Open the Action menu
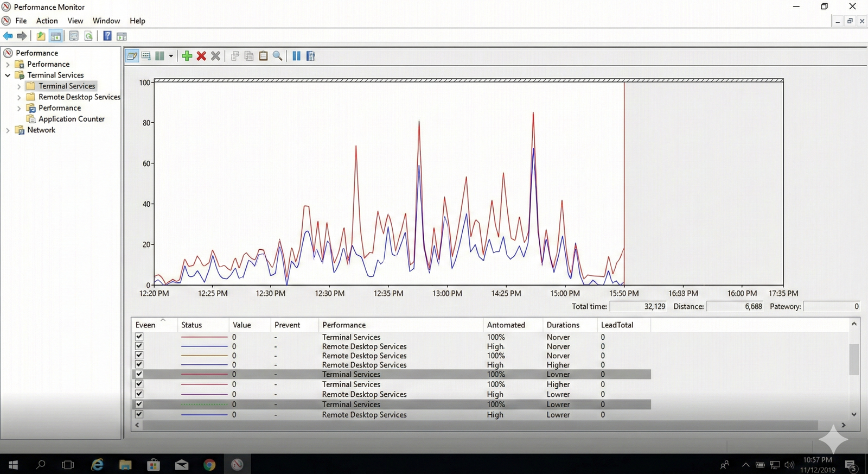This screenshot has width=868, height=474. click(x=47, y=21)
